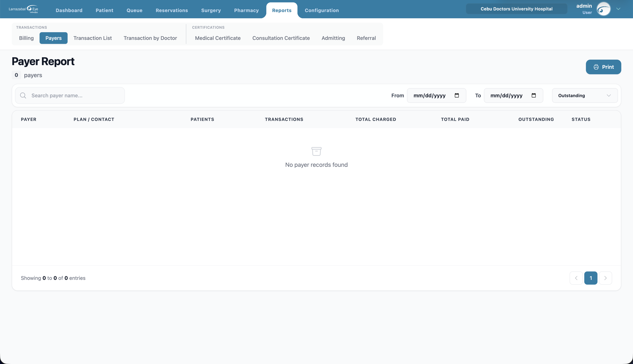Go to the previous page arrow

[576, 278]
